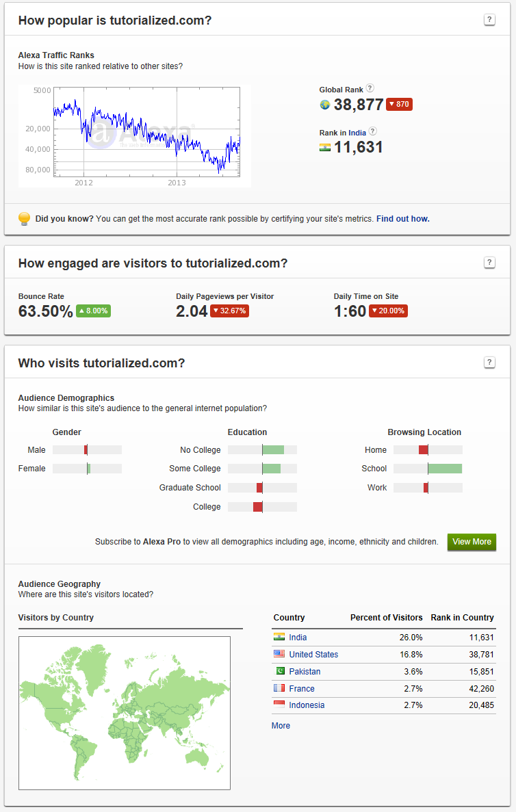516x812 pixels.
Task: Click More link below country table
Action: pyautogui.click(x=281, y=726)
